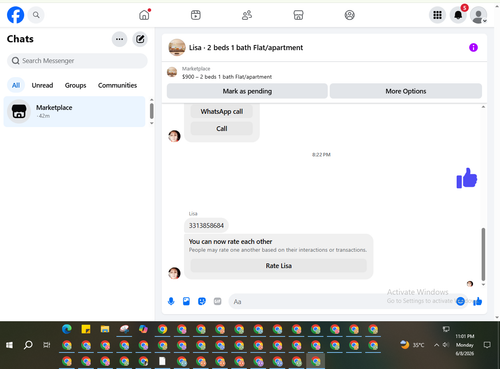Open the Facebook search magnifier icon
Image resolution: width=500 pixels, height=369 pixels.
(36, 15)
